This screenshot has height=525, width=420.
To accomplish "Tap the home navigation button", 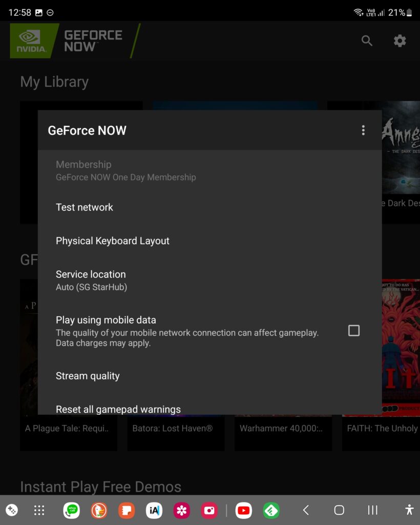I will pyautogui.click(x=339, y=510).
